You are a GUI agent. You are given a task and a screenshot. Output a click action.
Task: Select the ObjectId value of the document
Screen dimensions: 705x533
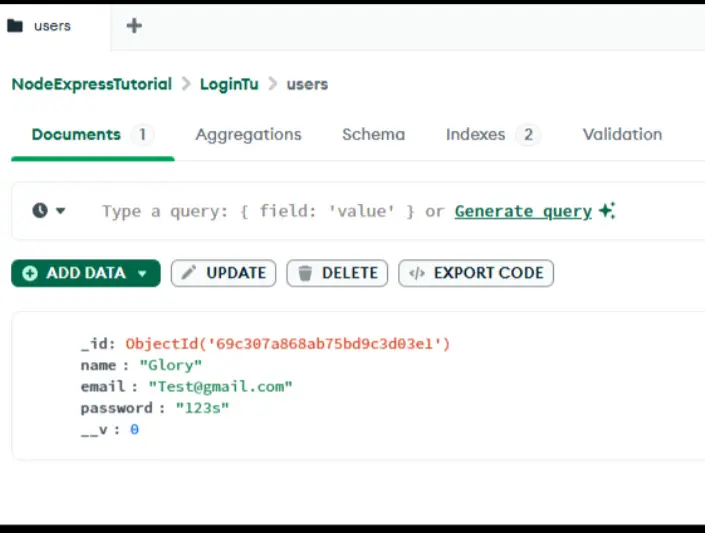(288, 344)
